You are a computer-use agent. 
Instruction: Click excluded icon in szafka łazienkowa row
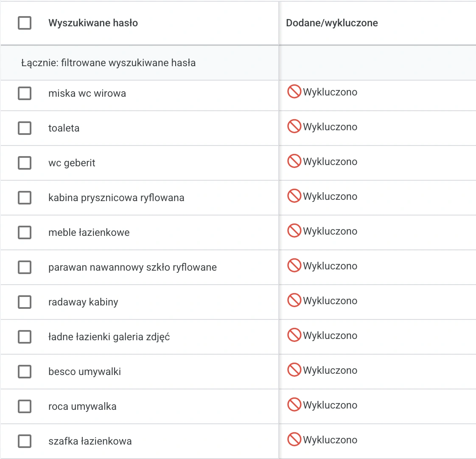(x=294, y=439)
